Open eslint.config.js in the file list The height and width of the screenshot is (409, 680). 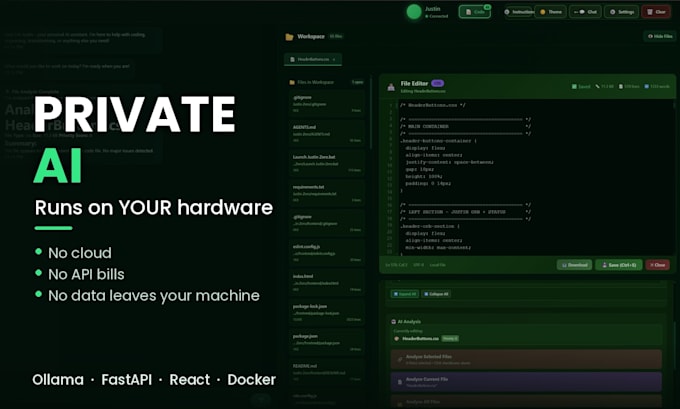(326, 253)
